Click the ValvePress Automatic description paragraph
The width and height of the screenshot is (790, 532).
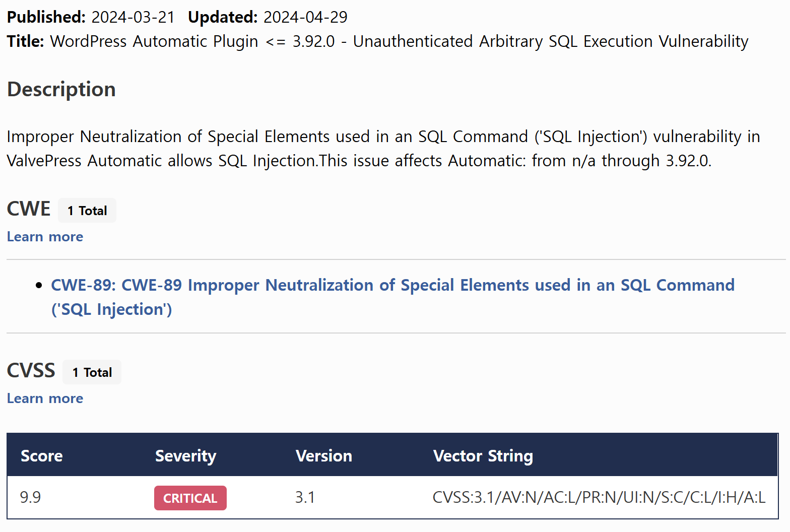(x=383, y=149)
